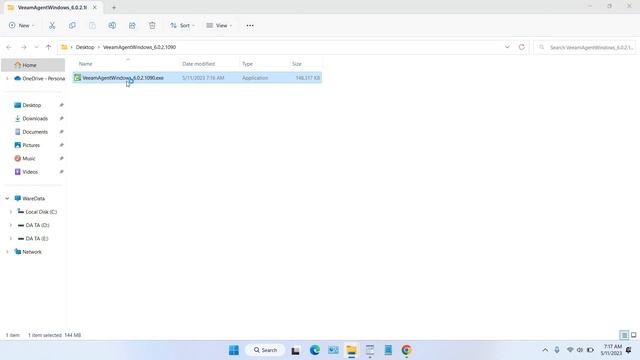Click the Cut scissors icon

coord(52,25)
